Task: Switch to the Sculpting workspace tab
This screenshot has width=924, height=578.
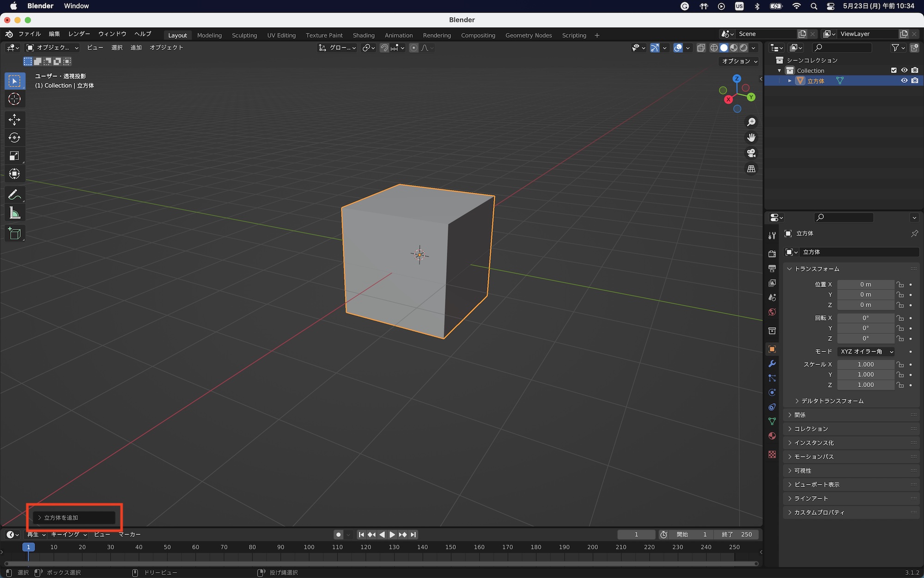Action: (244, 35)
